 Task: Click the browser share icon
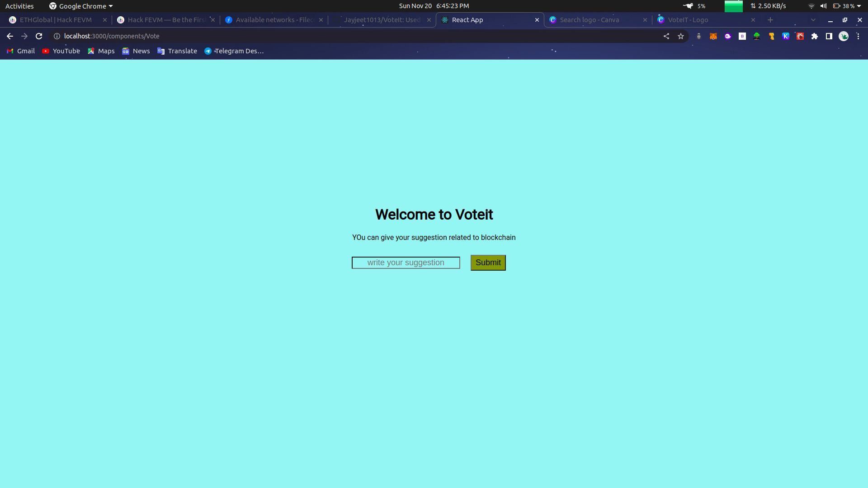tap(665, 36)
